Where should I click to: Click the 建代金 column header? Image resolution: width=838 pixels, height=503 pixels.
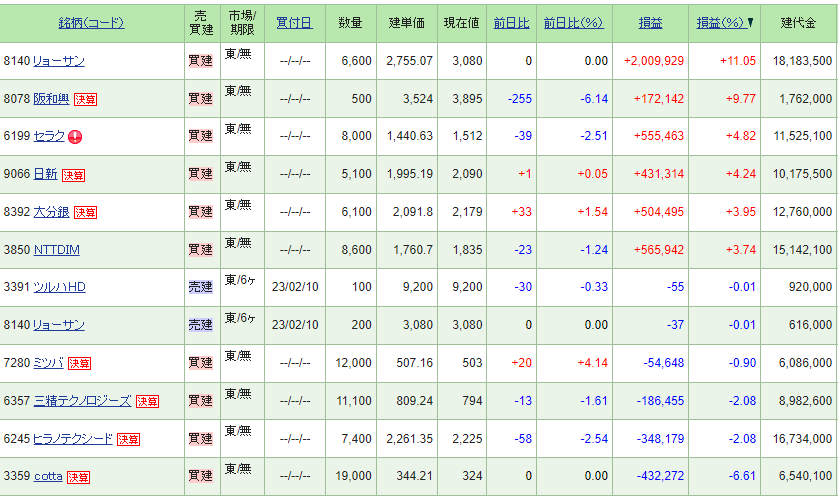[798, 23]
